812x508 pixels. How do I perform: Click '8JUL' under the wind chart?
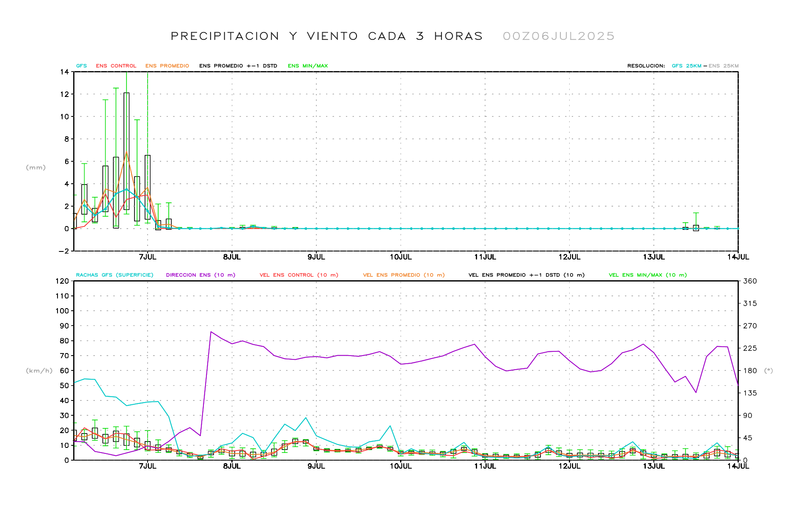[x=232, y=466]
